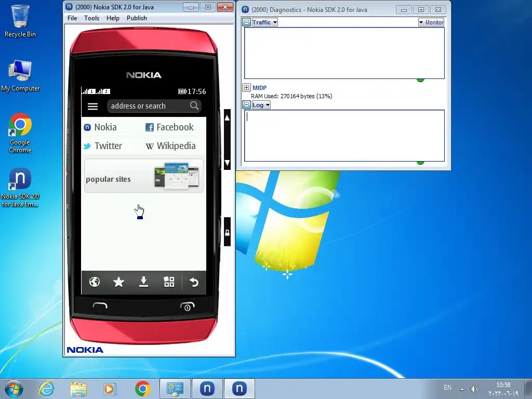Collapse the Log section in Diagnostics
The image size is (532, 399).
coord(247,105)
